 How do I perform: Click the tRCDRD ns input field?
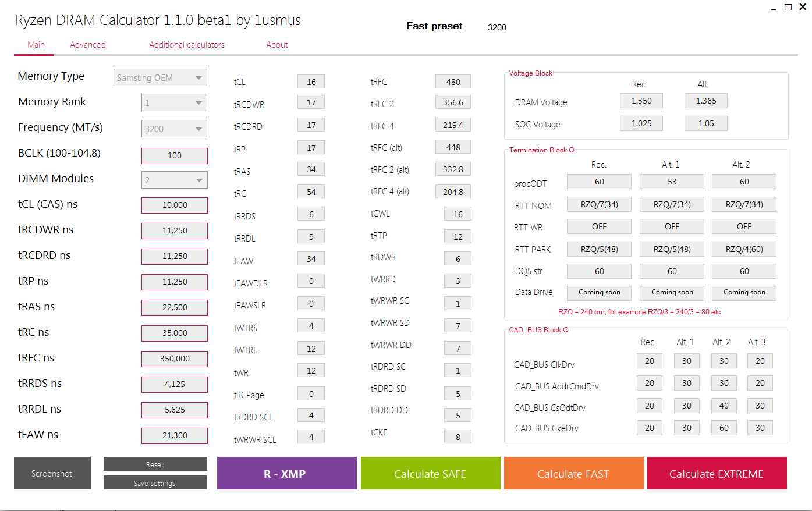click(x=175, y=256)
